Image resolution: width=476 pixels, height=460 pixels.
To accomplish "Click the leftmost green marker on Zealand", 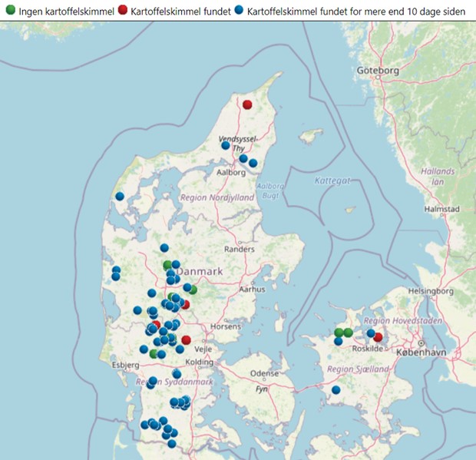I will (339, 333).
